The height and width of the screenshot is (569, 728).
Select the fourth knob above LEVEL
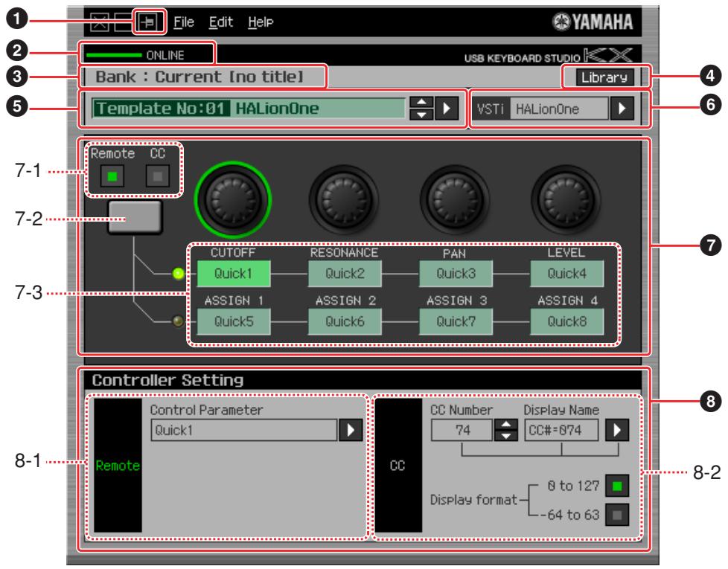566,200
